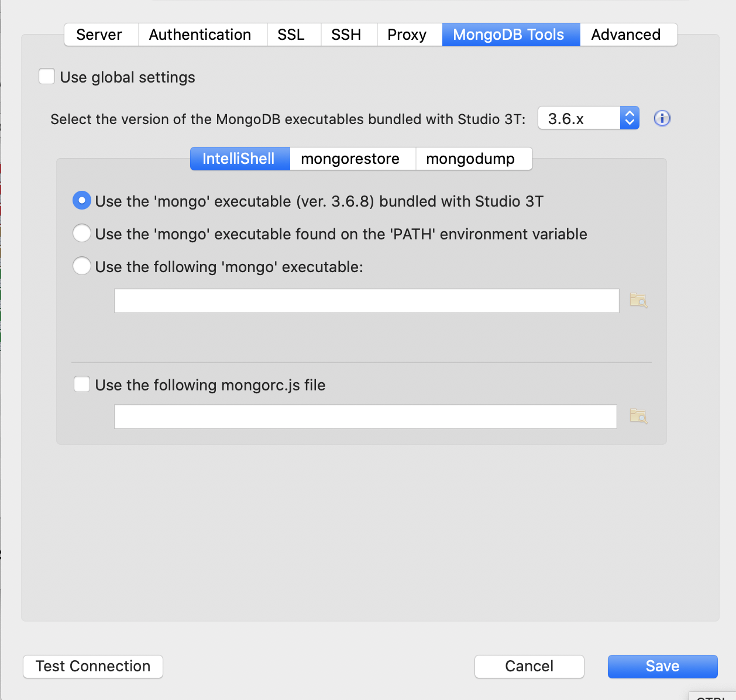736x700 pixels.
Task: Open the Authentication tab
Action: 202,35
